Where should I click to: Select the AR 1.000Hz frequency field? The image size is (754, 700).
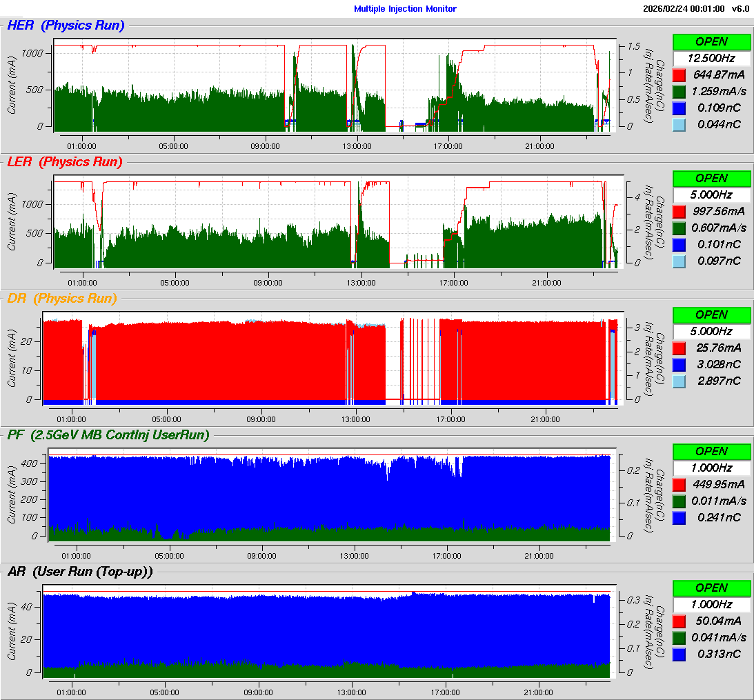(x=711, y=604)
